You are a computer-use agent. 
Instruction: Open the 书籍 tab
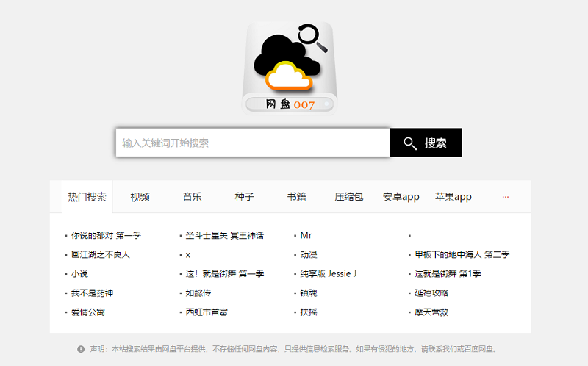[297, 197]
